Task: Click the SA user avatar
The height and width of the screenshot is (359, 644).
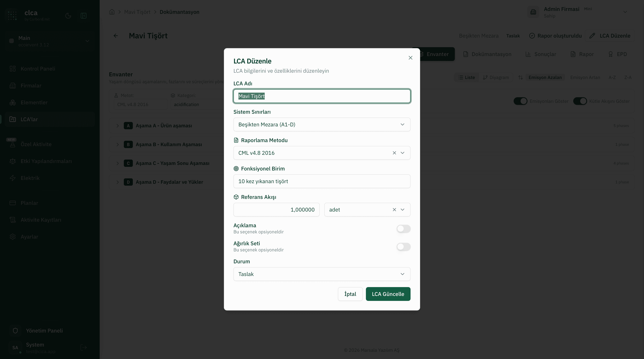Action: coord(15,347)
